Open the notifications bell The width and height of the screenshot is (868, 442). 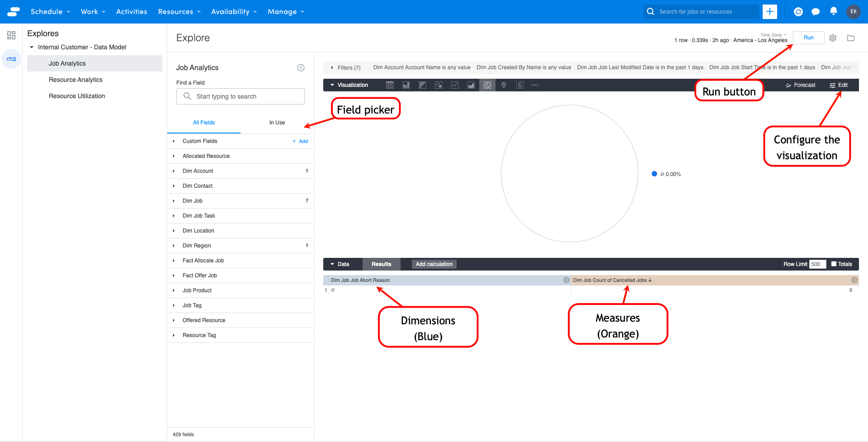coord(834,11)
